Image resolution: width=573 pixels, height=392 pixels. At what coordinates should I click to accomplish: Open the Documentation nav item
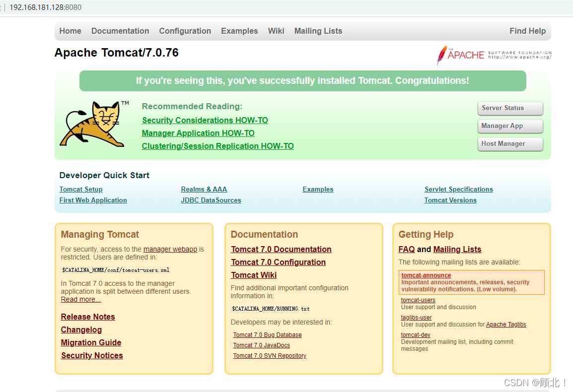[120, 31]
